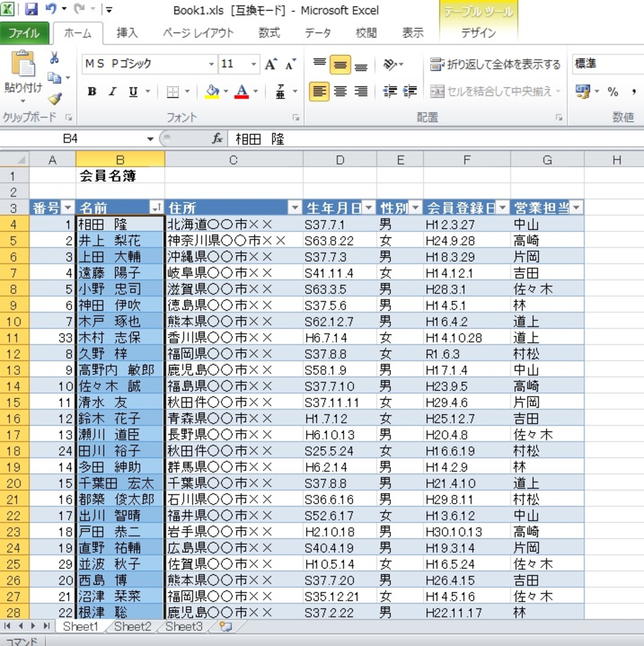This screenshot has height=646, width=644.
Task: Open the font dialog launcher in フォント group
Action: (x=296, y=118)
